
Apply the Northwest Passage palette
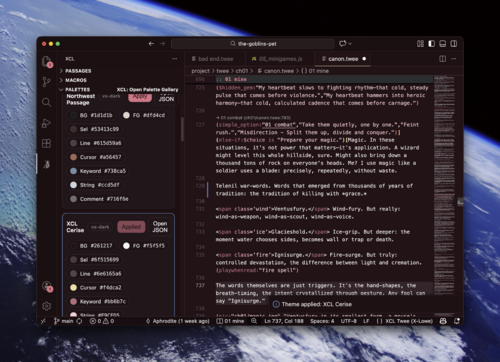coord(140,97)
